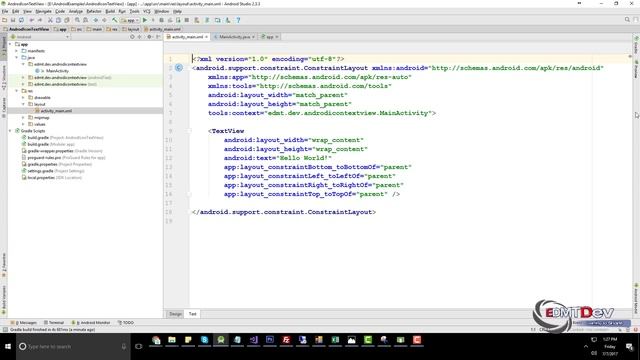The width and height of the screenshot is (640, 360).
Task: Expand the values folder
Action: (x=23, y=124)
